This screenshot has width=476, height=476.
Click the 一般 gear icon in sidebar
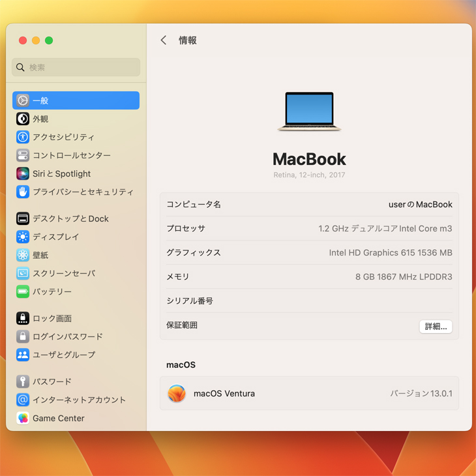23,100
